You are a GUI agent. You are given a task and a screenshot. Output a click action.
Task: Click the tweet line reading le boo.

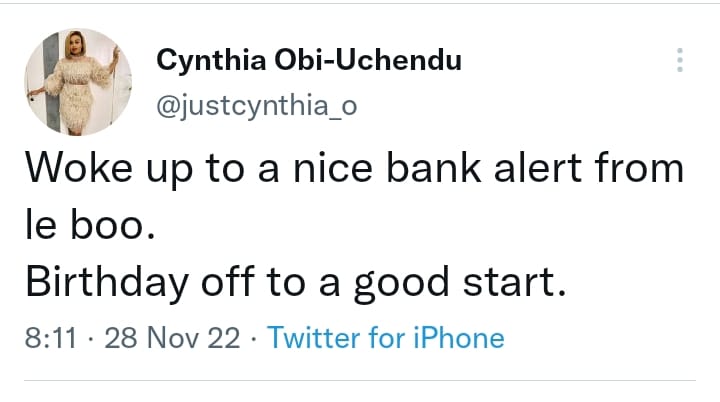(89, 228)
